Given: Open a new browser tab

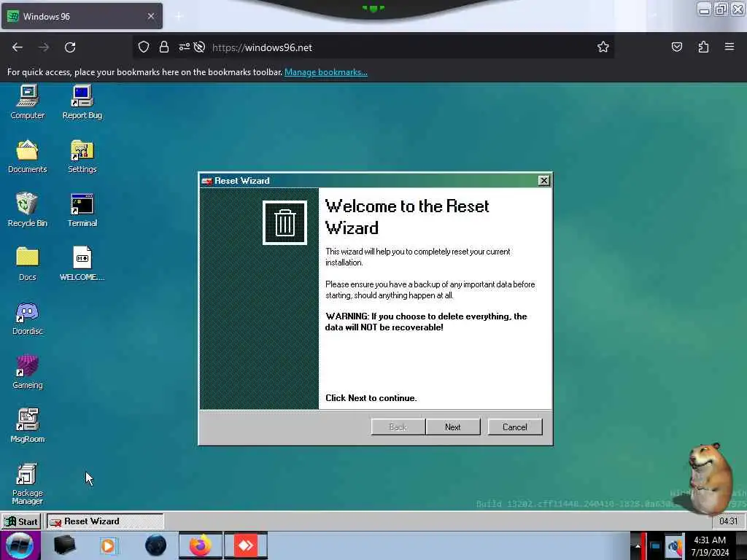Looking at the screenshot, I should pyautogui.click(x=179, y=17).
